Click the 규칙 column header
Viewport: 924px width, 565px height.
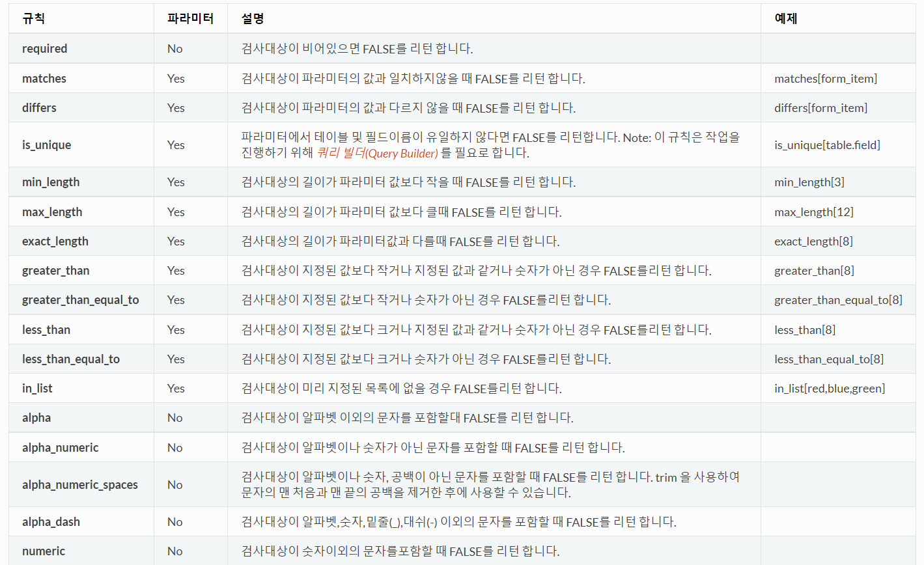pos(33,19)
